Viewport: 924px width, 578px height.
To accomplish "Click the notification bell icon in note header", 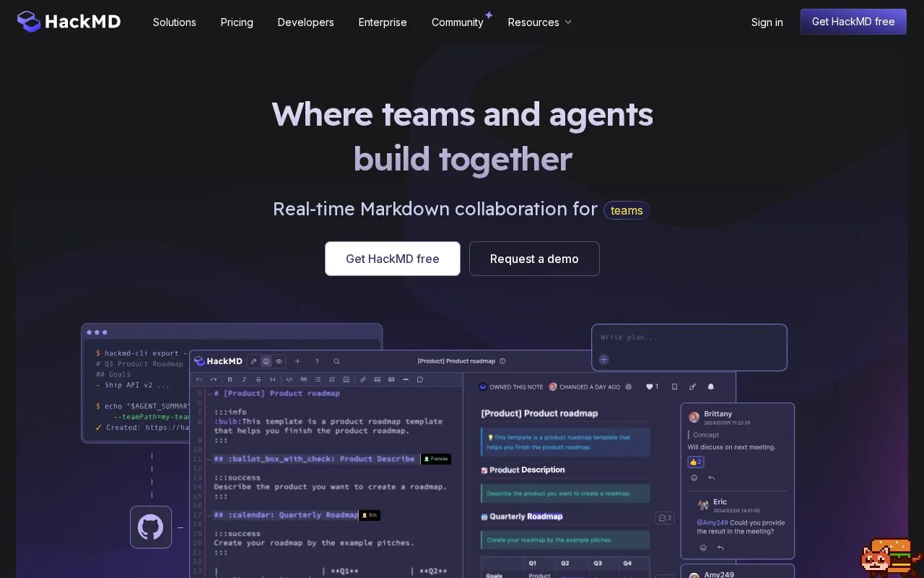I will point(710,387).
